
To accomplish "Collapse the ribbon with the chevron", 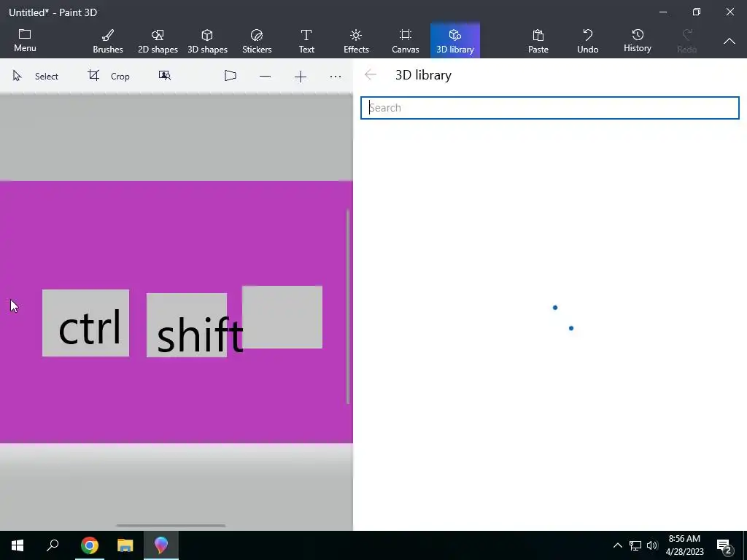I will point(729,42).
